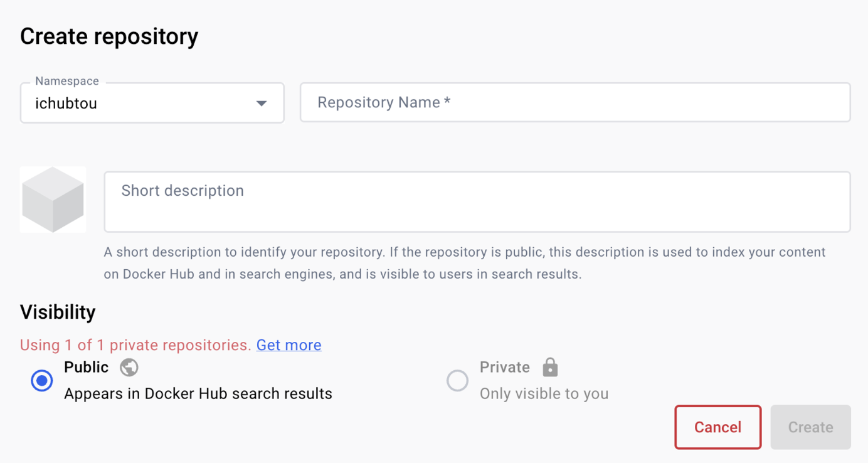
Task: Focus the Repository Name field
Action: (x=574, y=102)
